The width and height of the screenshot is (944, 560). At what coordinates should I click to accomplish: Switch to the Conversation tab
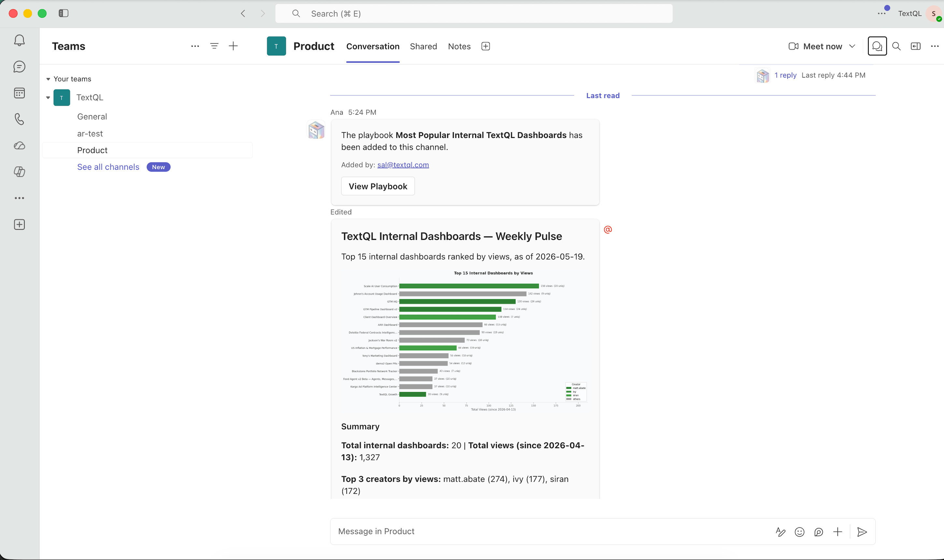[x=373, y=47]
